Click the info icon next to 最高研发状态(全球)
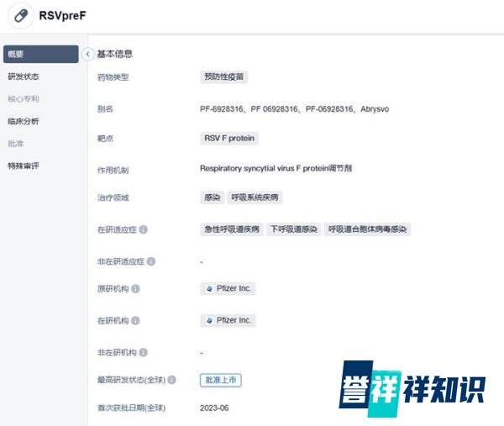This screenshot has width=504, height=426. tap(172, 380)
